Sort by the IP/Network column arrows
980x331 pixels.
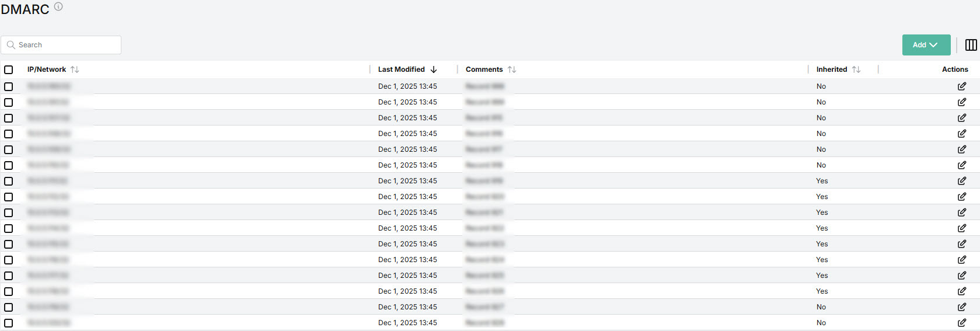pos(75,69)
